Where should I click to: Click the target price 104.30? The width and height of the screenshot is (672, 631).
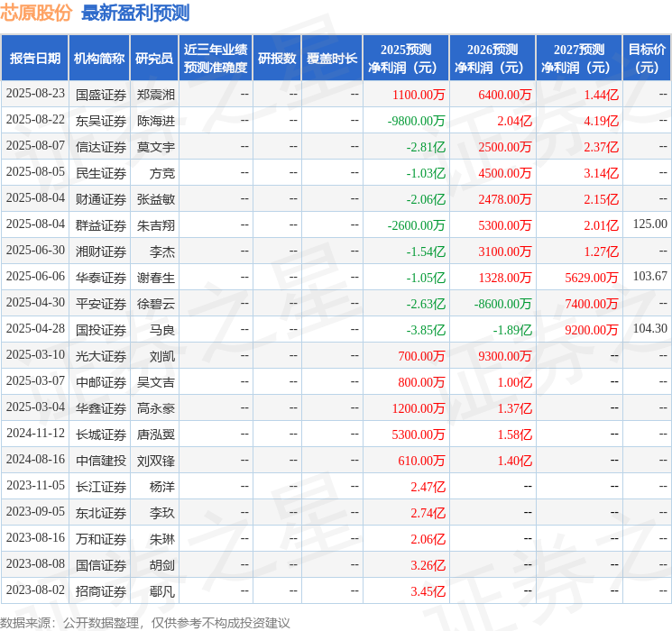(649, 328)
